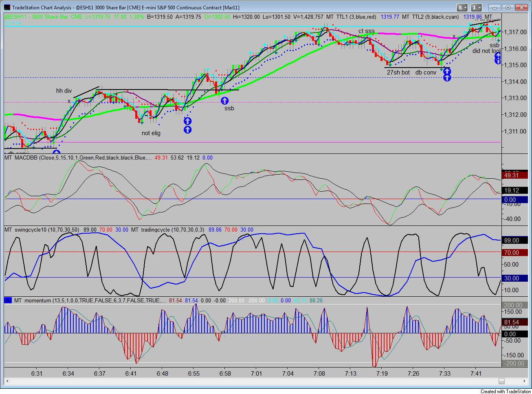Screen dimensions: 532x394
Task: Click the upper blue arrow marker near 7:33
Action: pos(447,72)
